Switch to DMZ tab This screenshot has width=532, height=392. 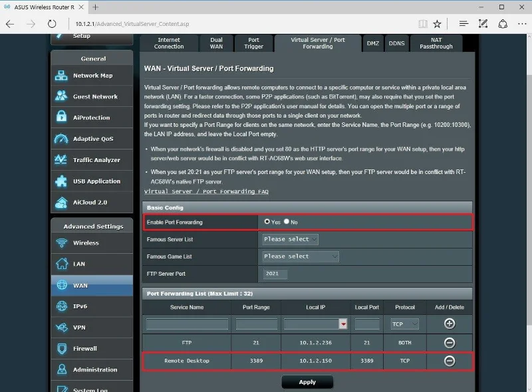tap(373, 43)
